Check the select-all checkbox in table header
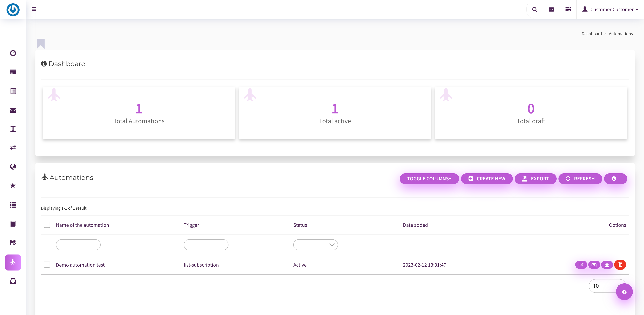The height and width of the screenshot is (315, 644). 47,225
